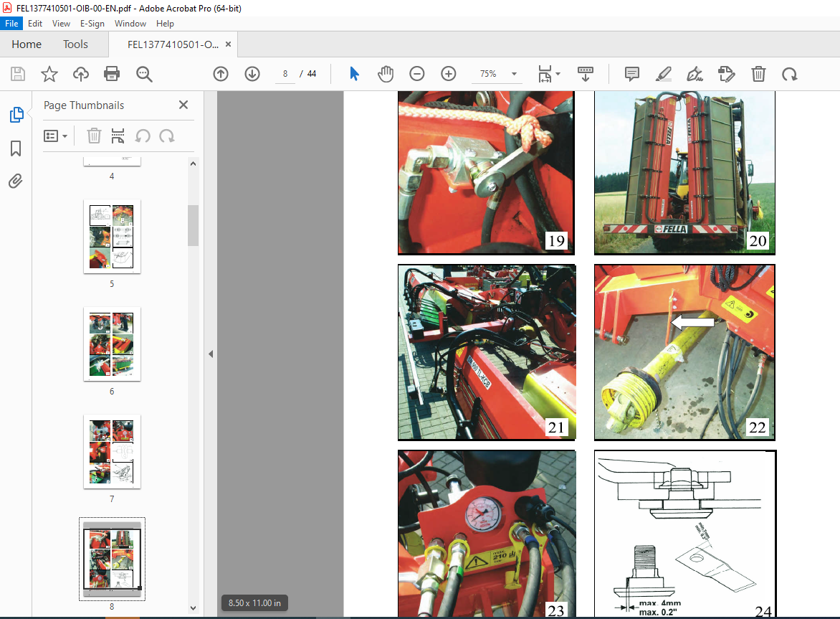This screenshot has height=619, width=840.
Task: Open the Help menu
Action: pyautogui.click(x=165, y=24)
